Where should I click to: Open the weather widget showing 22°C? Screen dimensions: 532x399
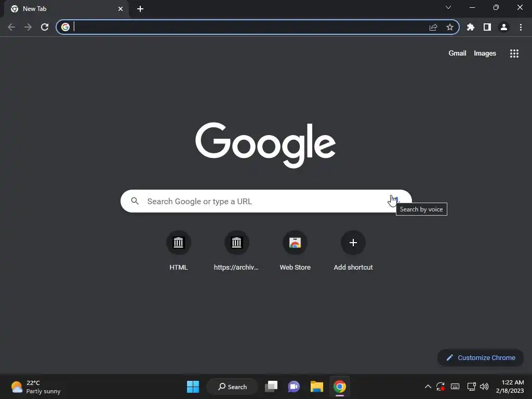click(36, 387)
